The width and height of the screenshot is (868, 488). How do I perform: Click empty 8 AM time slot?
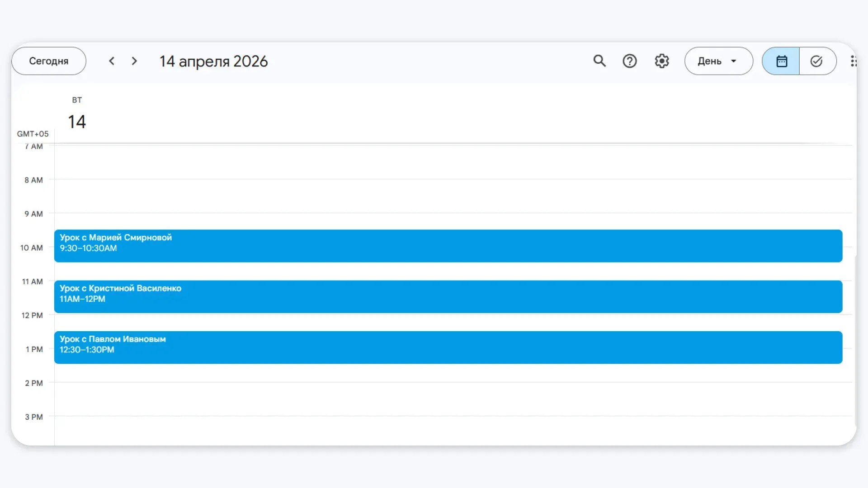coord(448,196)
